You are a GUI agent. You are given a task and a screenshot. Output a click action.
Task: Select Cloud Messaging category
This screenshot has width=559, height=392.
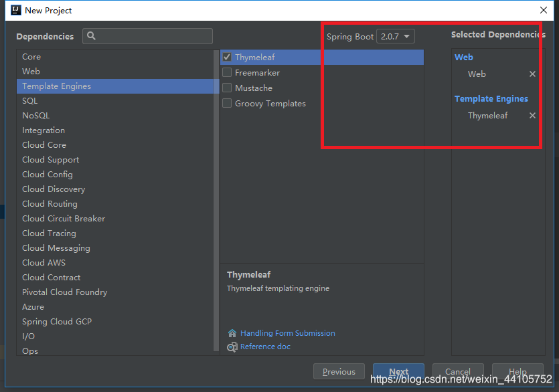[115, 248]
